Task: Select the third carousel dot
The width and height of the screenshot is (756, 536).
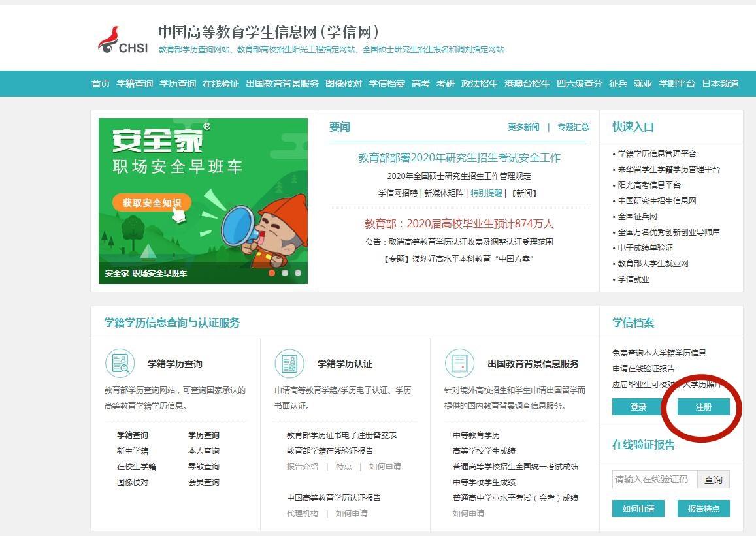Action: coord(298,273)
